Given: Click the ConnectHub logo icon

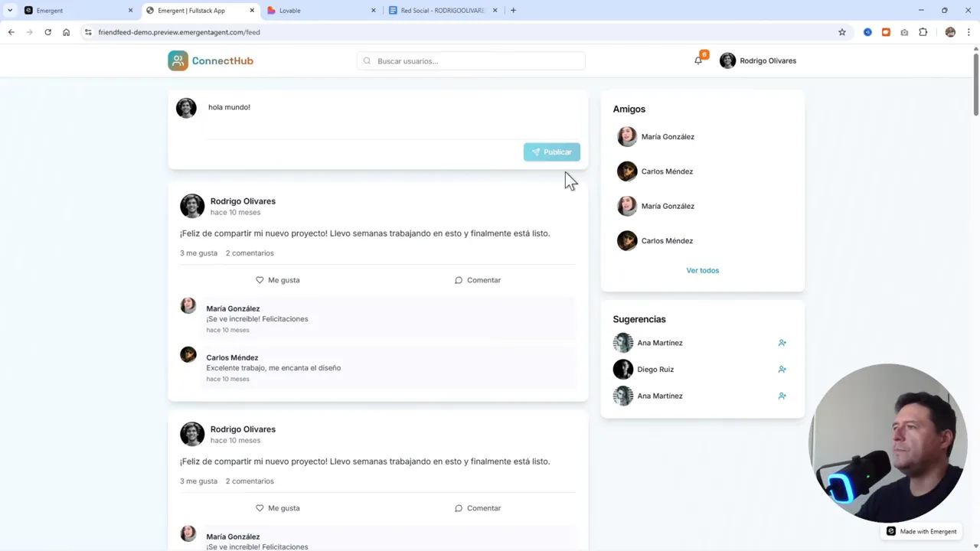Looking at the screenshot, I should pyautogui.click(x=178, y=60).
